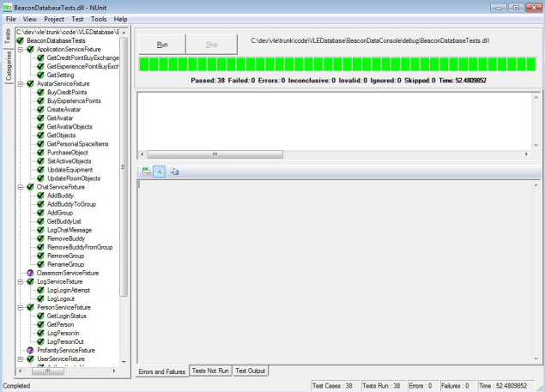Click purple question icon of ProfanityServiceFixture
Image resolution: width=545 pixels, height=392 pixels.
click(x=30, y=350)
